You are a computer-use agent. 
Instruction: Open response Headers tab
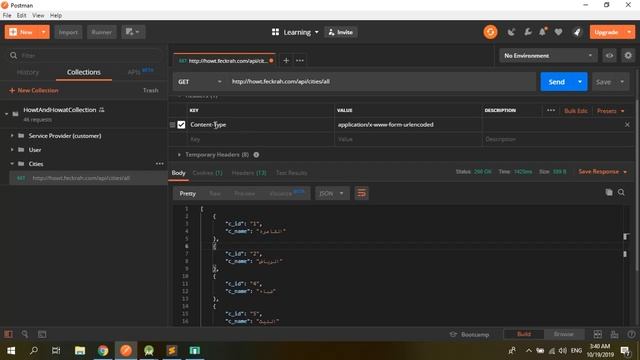point(249,173)
